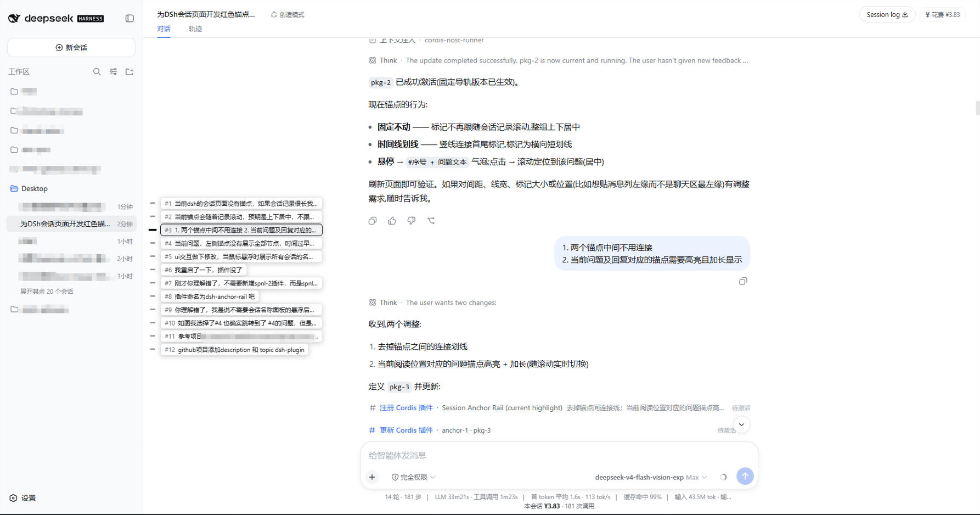Jump to anchor #9 你理解错了
The height and width of the screenshot is (515, 980).
coord(241,310)
